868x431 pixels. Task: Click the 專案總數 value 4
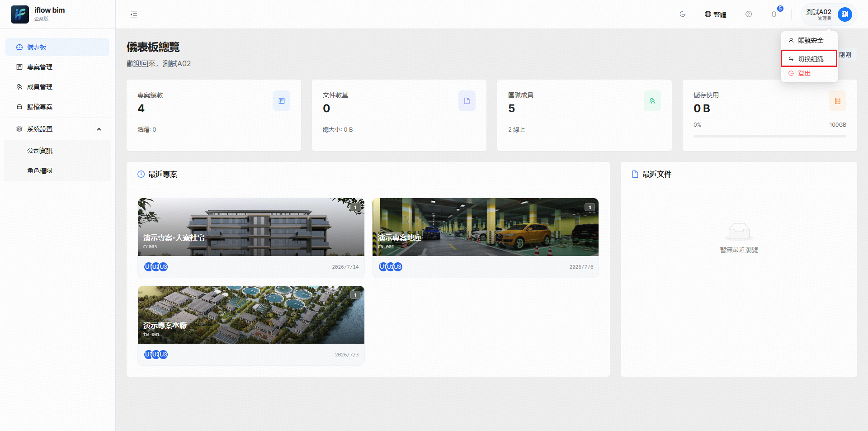pos(141,109)
